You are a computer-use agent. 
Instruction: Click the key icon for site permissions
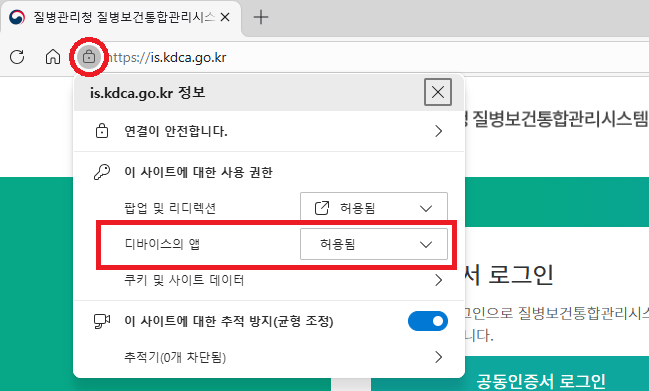click(102, 172)
